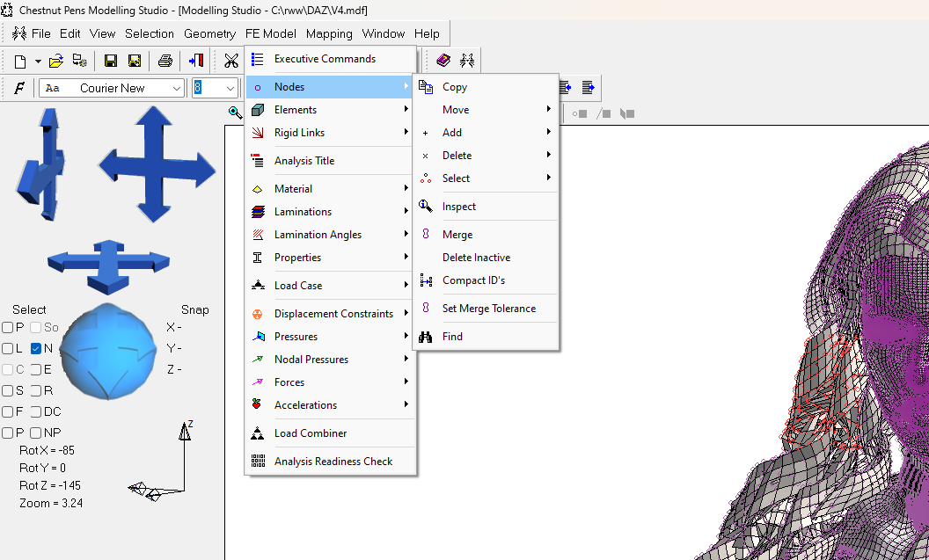Enable the DC select checkbox
929x560 pixels.
[36, 412]
